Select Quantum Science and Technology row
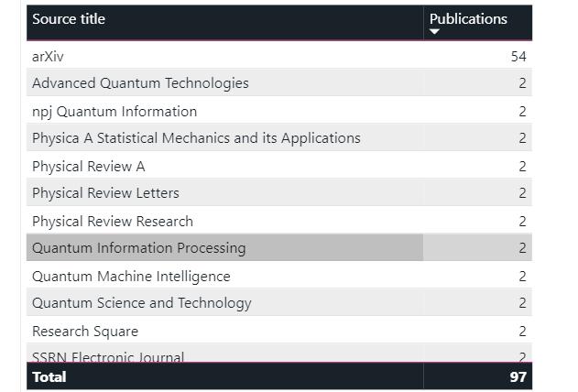 click(x=141, y=303)
